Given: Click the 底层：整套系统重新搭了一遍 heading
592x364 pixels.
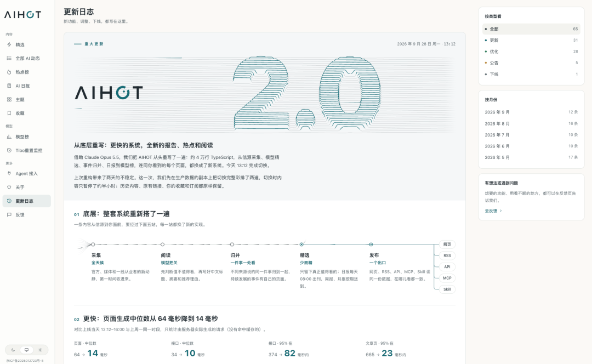Looking at the screenshot, I should [x=126, y=214].
